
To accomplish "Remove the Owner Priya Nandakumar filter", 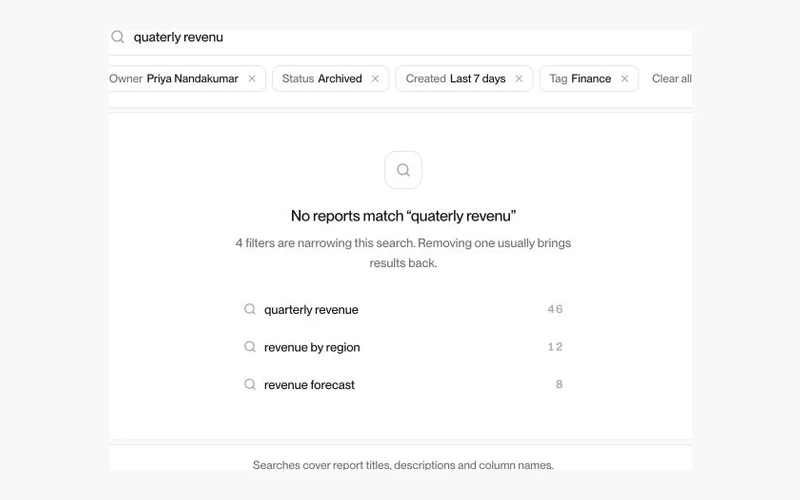I will point(252,79).
